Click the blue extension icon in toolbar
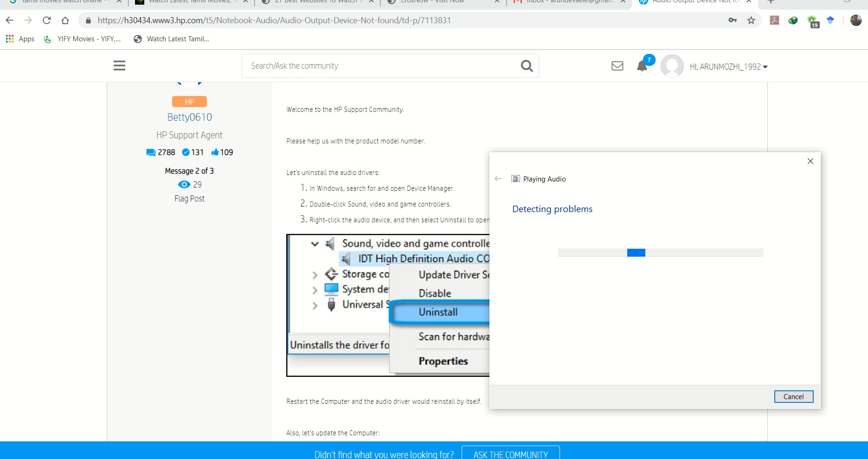 (830, 20)
